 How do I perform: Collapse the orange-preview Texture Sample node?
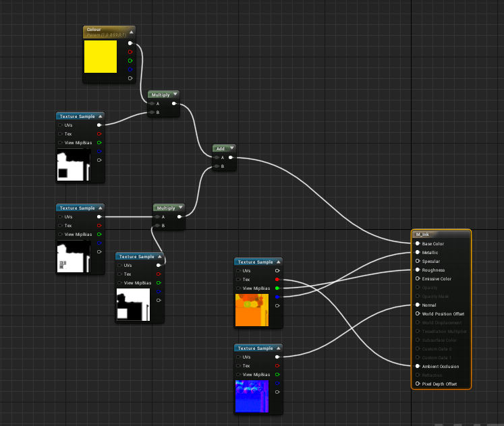tap(279, 262)
